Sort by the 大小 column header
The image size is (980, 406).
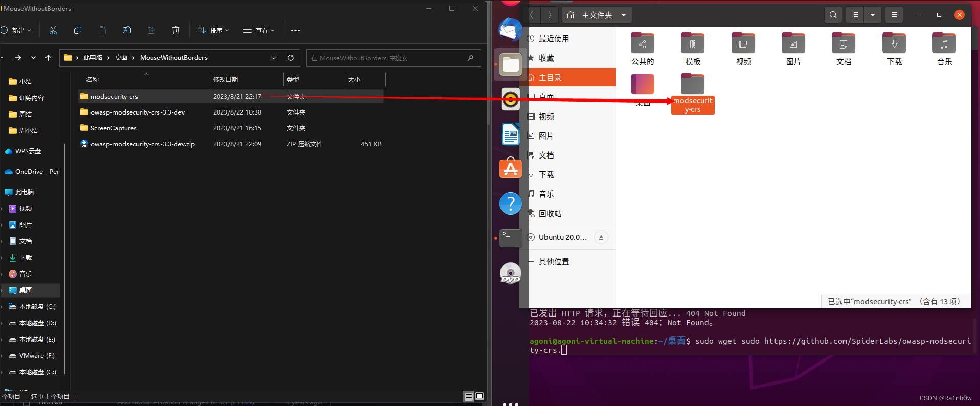point(354,79)
